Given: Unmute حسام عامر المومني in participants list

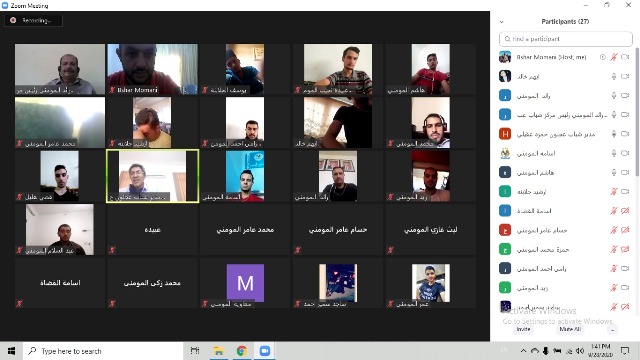Looking at the screenshot, I should point(613,230).
